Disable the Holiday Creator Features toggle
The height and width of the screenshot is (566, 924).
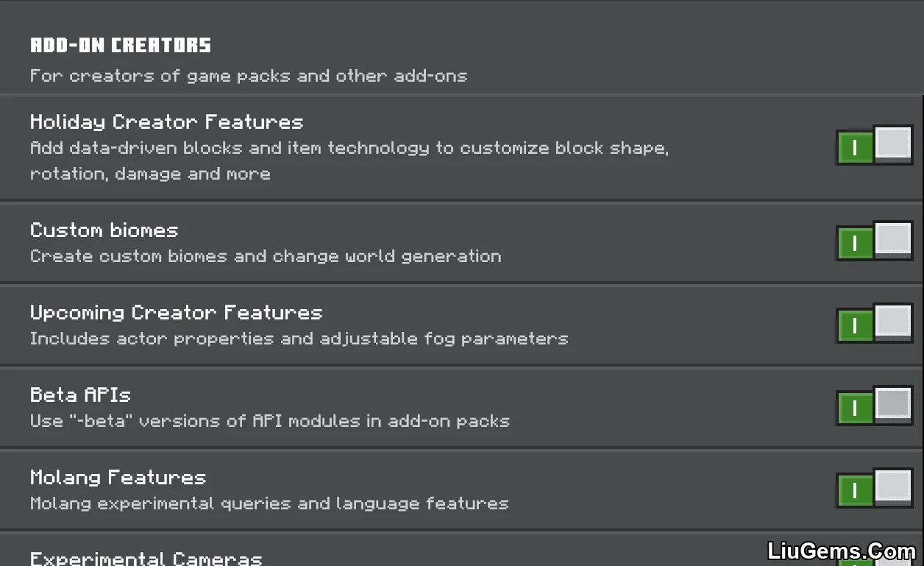tap(874, 145)
